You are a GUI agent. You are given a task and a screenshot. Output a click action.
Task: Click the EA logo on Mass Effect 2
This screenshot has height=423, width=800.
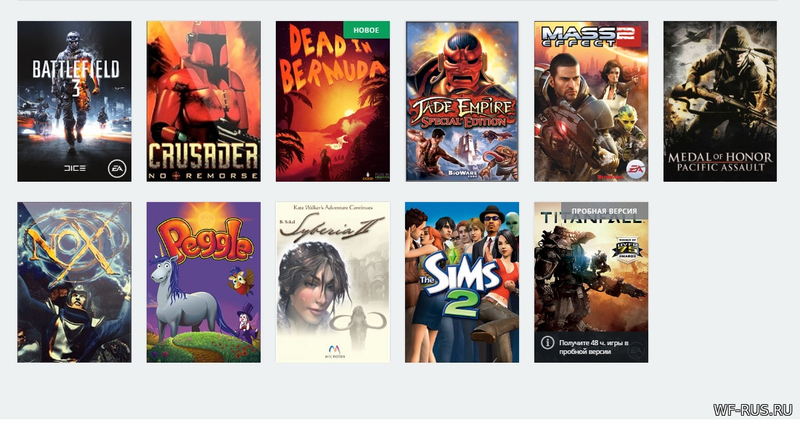click(635, 168)
